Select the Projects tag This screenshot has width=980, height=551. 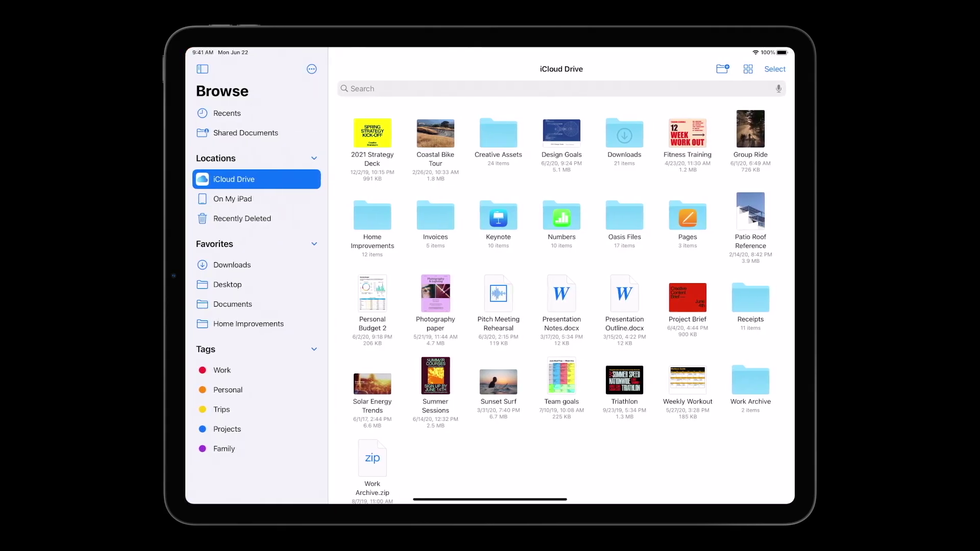click(x=227, y=429)
